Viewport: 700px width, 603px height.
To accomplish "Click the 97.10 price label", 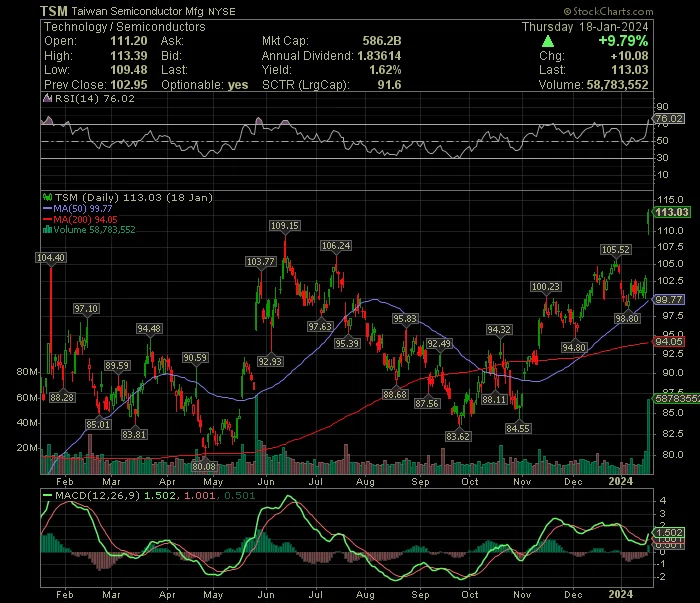I will pyautogui.click(x=86, y=308).
